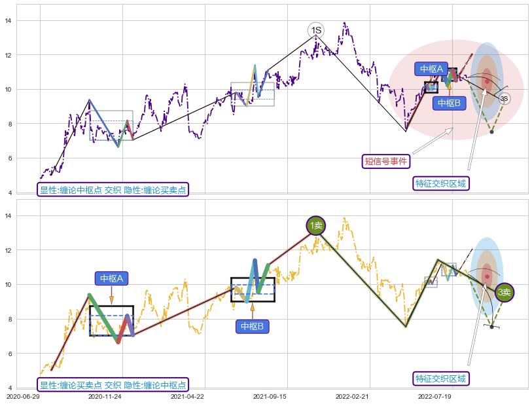Click the dark endpoint dot in bottom chart

(491, 327)
